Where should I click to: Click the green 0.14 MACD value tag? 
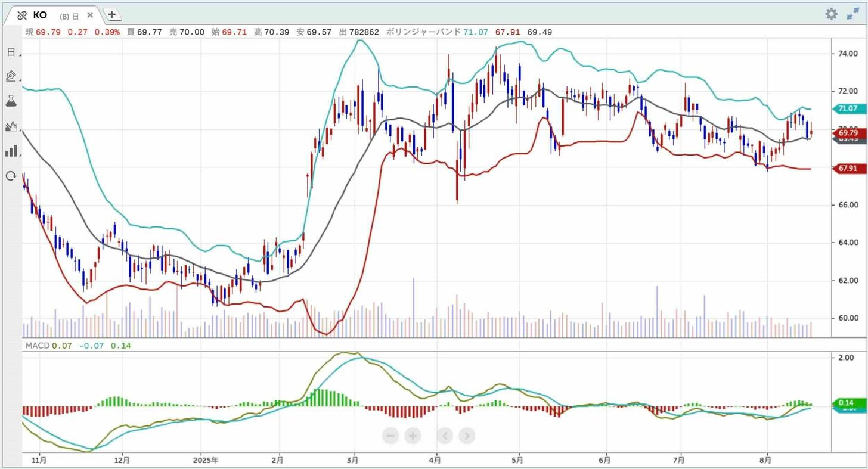point(847,402)
